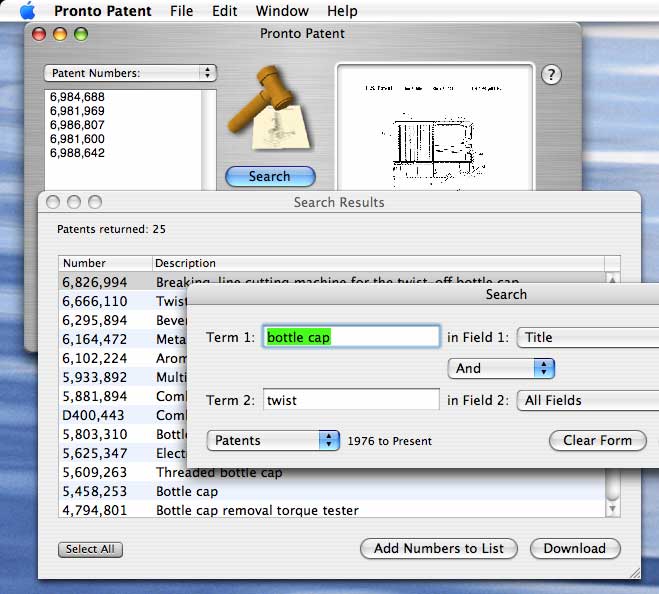Viewport: 659px width, 594px height.
Task: Open the Window menu
Action: [281, 11]
